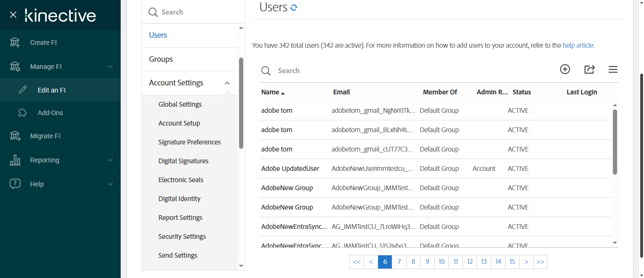Go to page 10 of users

(x=441, y=262)
